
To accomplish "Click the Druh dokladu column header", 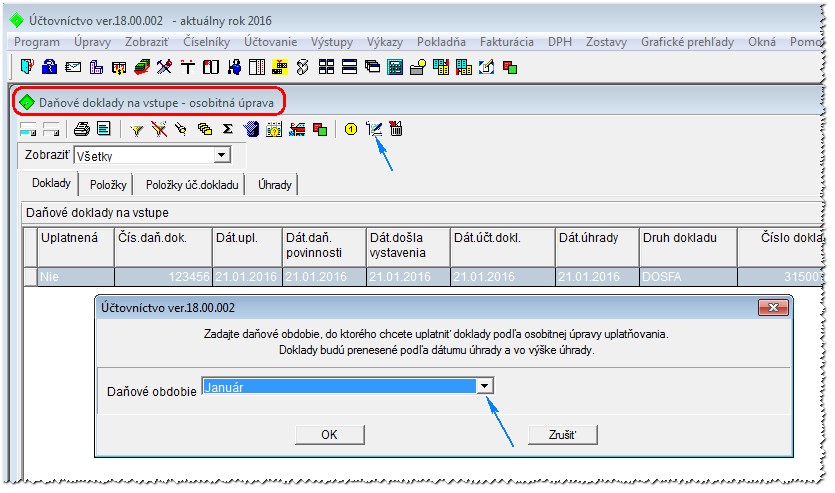I will pos(689,247).
